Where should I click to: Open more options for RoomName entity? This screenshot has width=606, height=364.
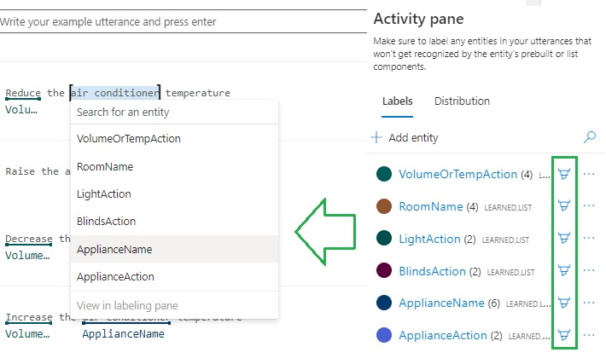589,206
